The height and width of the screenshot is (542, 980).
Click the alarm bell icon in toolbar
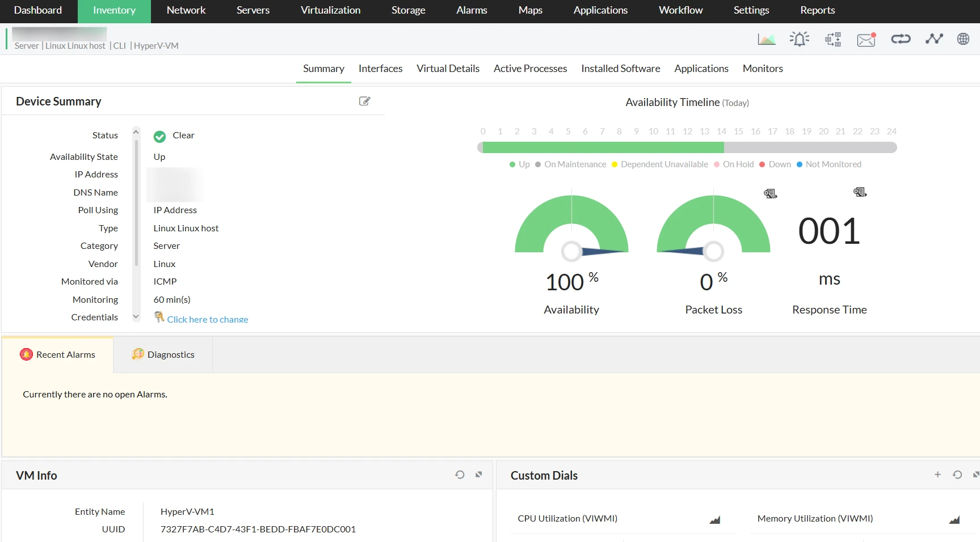coord(800,39)
